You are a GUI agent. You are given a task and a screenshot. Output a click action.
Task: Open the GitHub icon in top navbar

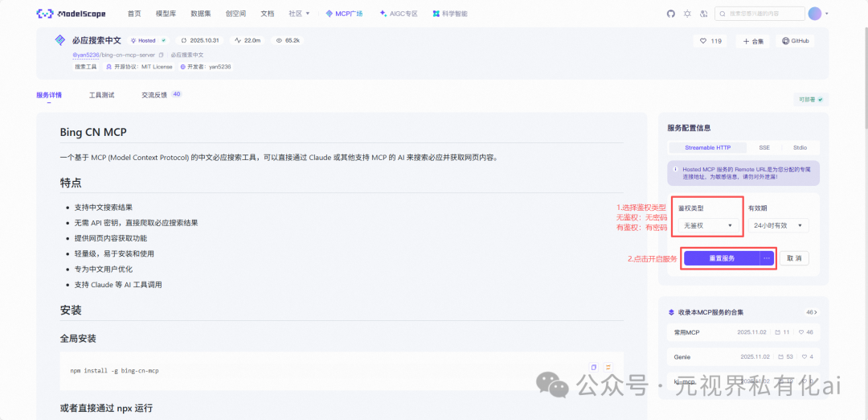(671, 14)
